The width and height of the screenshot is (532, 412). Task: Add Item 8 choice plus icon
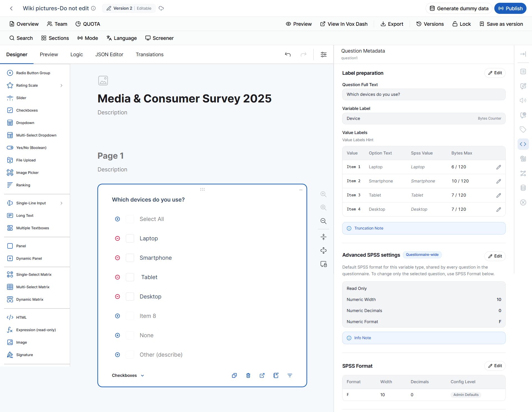coord(117,316)
